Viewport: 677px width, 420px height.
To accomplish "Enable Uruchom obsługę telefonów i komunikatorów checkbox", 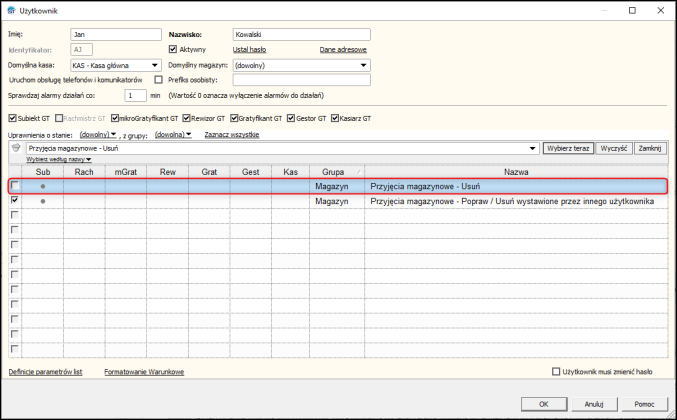I will [158, 80].
